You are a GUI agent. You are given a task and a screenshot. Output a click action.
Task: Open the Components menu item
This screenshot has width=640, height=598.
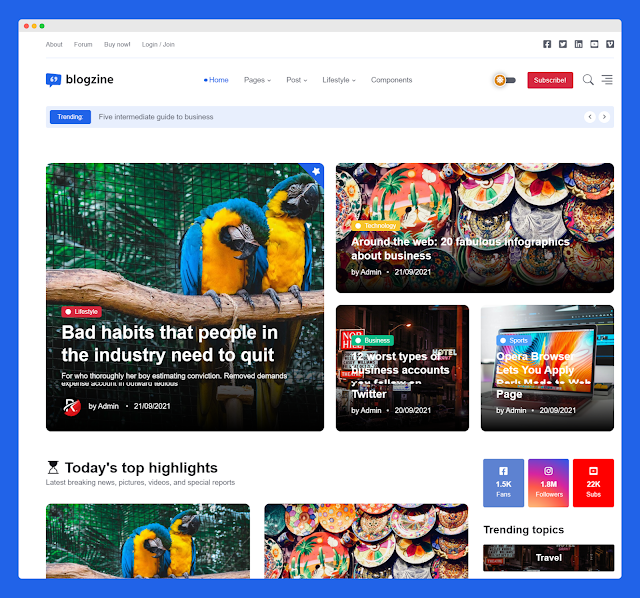(391, 80)
